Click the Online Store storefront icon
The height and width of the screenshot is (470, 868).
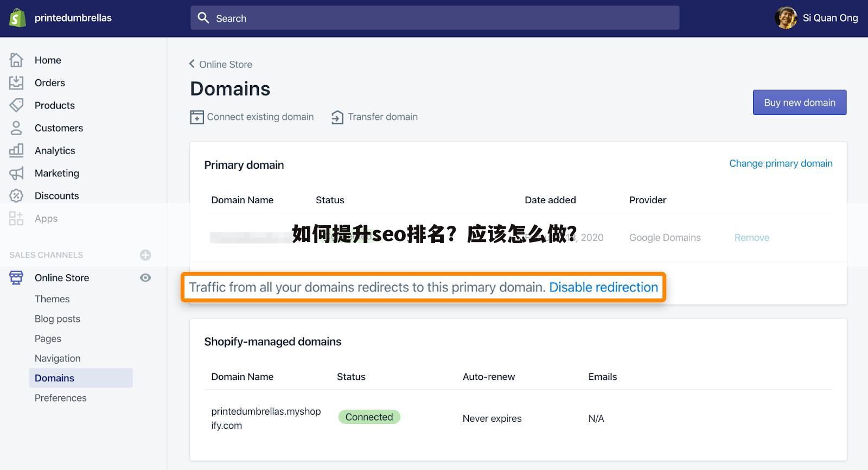coord(16,278)
